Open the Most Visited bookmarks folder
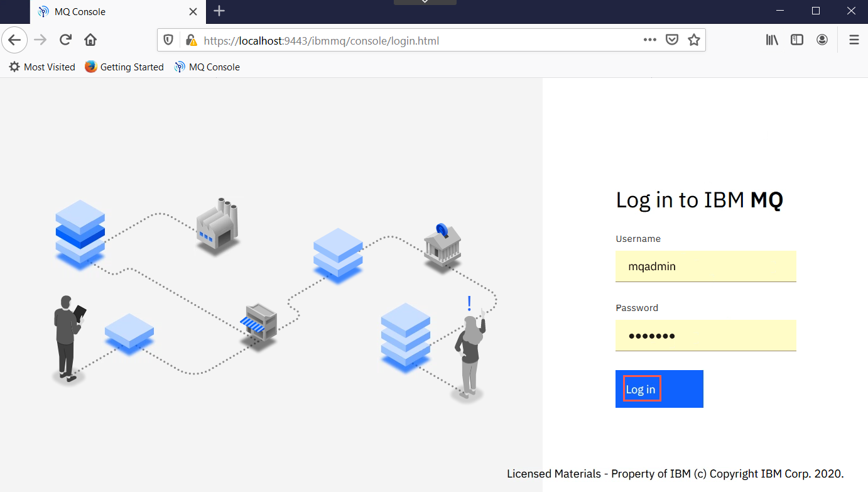The image size is (868, 492). pos(42,67)
